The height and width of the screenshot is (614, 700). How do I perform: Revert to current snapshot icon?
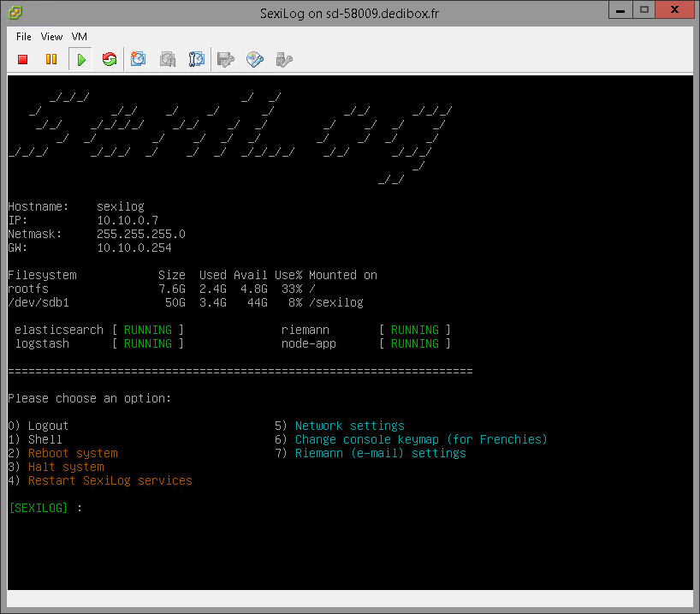(168, 59)
